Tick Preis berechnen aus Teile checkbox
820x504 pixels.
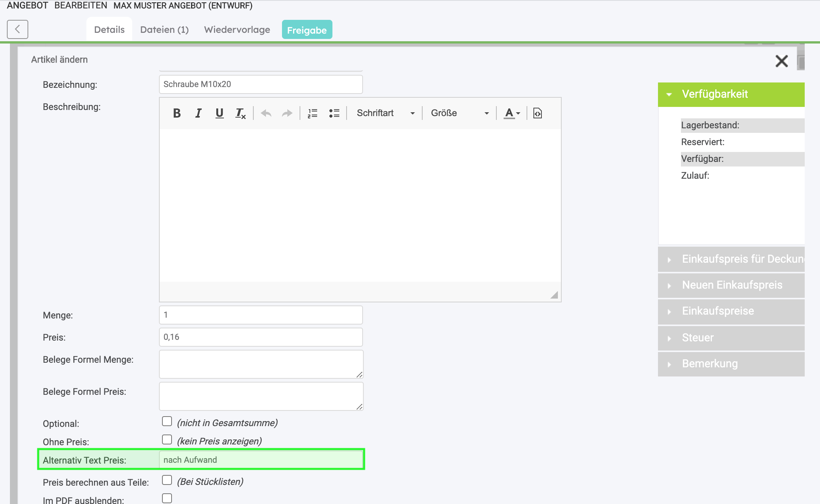coord(167,480)
